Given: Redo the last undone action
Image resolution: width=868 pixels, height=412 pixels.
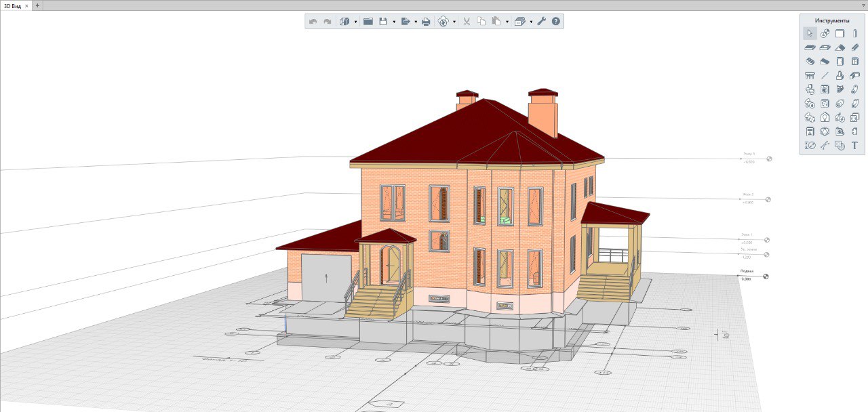Looking at the screenshot, I should [328, 22].
